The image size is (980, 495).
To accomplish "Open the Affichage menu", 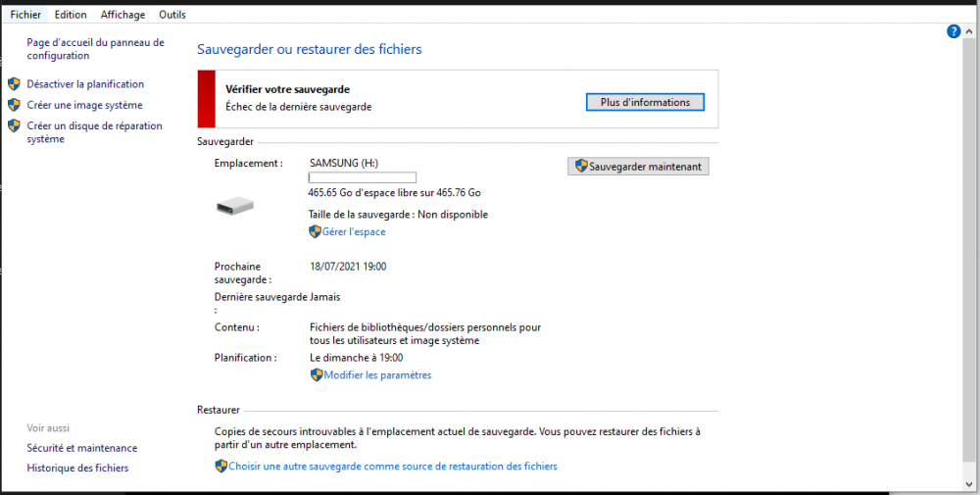I will [x=123, y=15].
